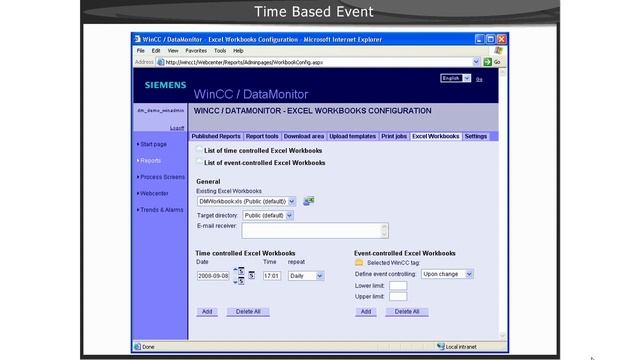Click the page scrollbar up arrow

502,72
